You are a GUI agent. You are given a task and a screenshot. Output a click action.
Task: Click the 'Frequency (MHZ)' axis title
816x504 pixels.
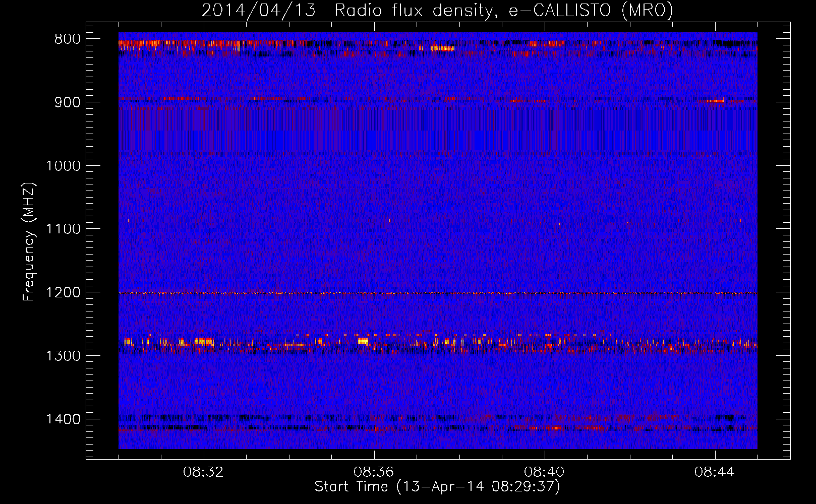tap(29, 241)
